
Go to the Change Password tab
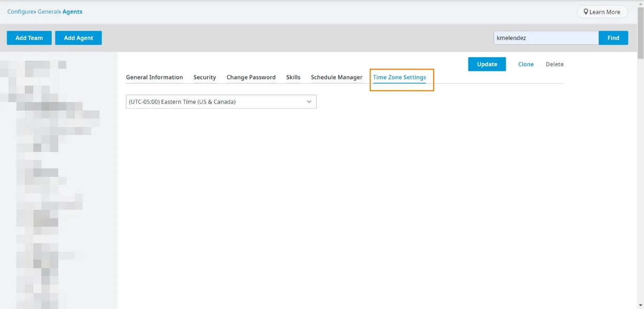pyautogui.click(x=251, y=78)
